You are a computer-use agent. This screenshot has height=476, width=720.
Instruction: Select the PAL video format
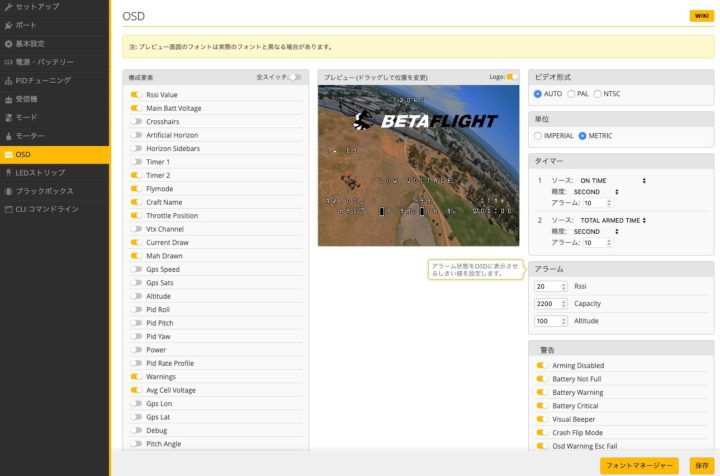571,94
